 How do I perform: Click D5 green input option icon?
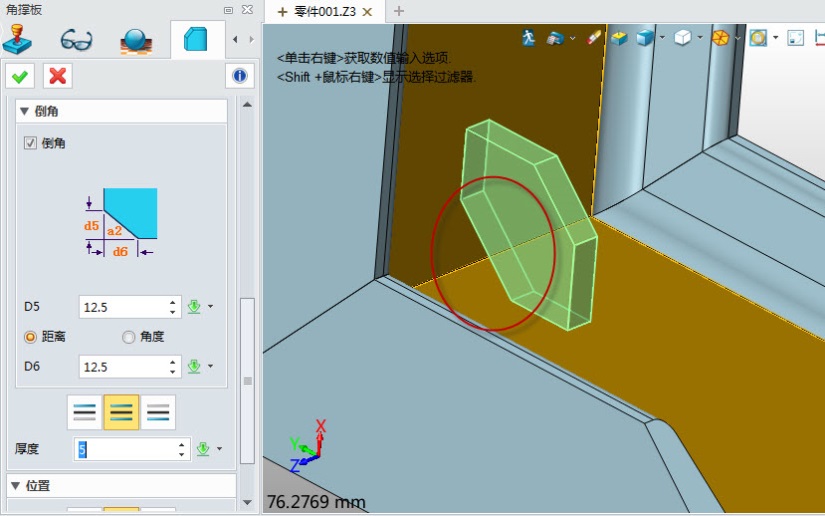point(194,307)
